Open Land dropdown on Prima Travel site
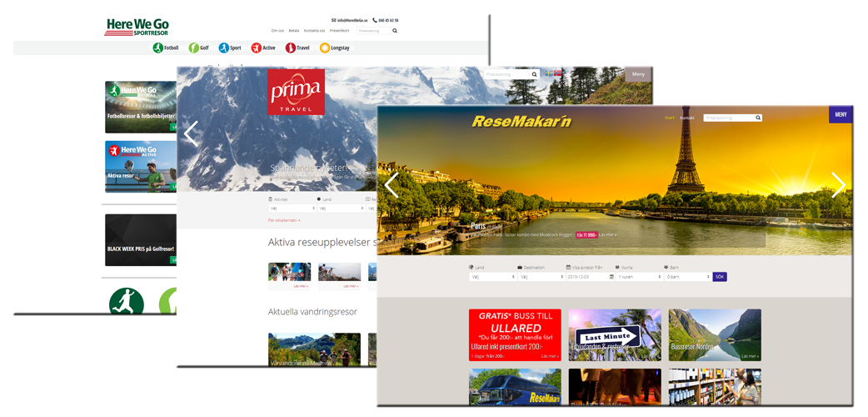The image size is (868, 417). click(x=341, y=208)
